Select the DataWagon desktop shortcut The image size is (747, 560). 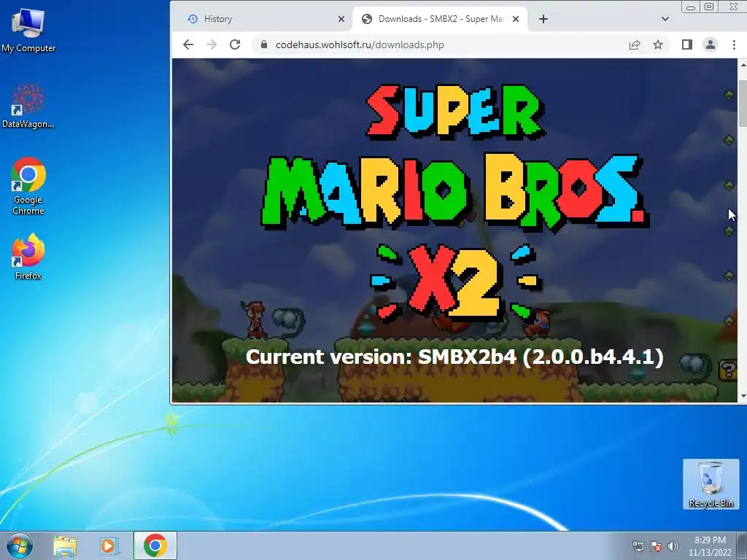[28, 106]
